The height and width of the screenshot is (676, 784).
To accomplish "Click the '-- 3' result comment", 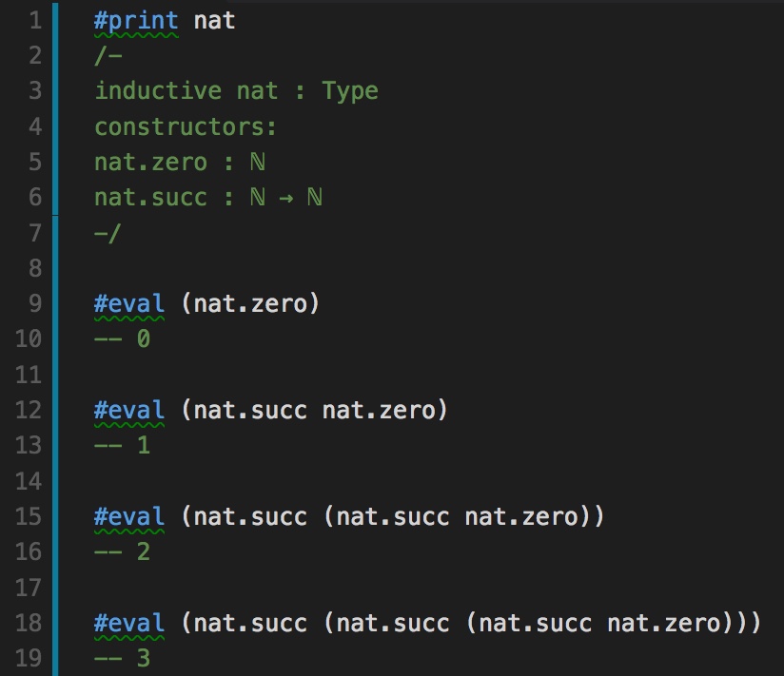I will pyautogui.click(x=122, y=659).
